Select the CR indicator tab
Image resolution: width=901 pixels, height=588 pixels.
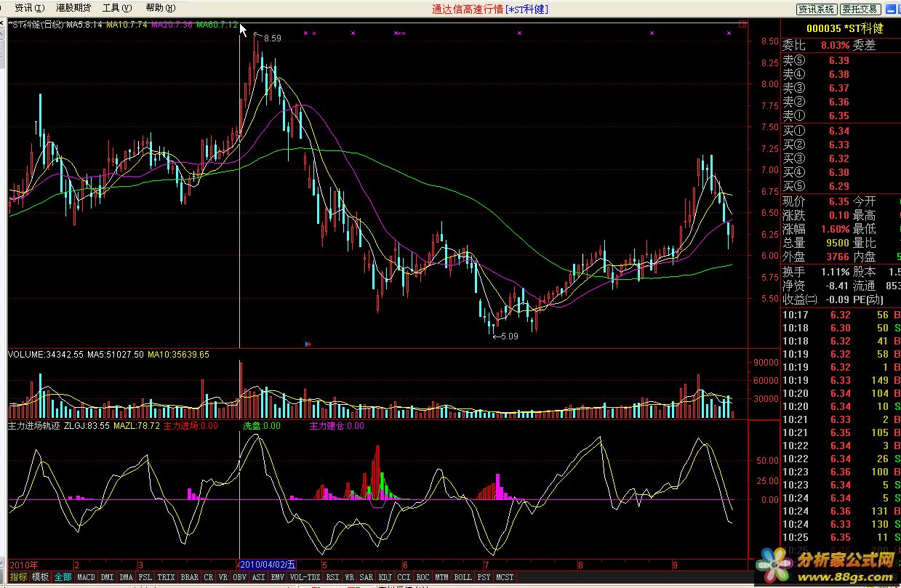tap(209, 577)
